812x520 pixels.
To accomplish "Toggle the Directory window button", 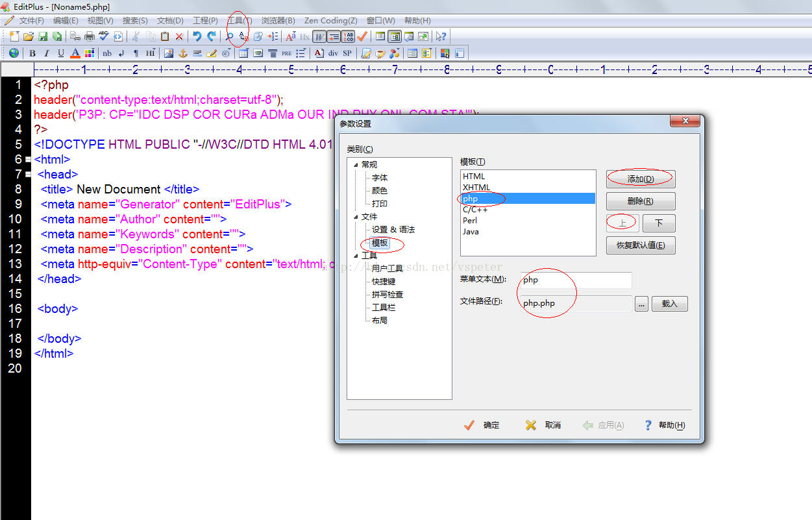I will point(395,36).
